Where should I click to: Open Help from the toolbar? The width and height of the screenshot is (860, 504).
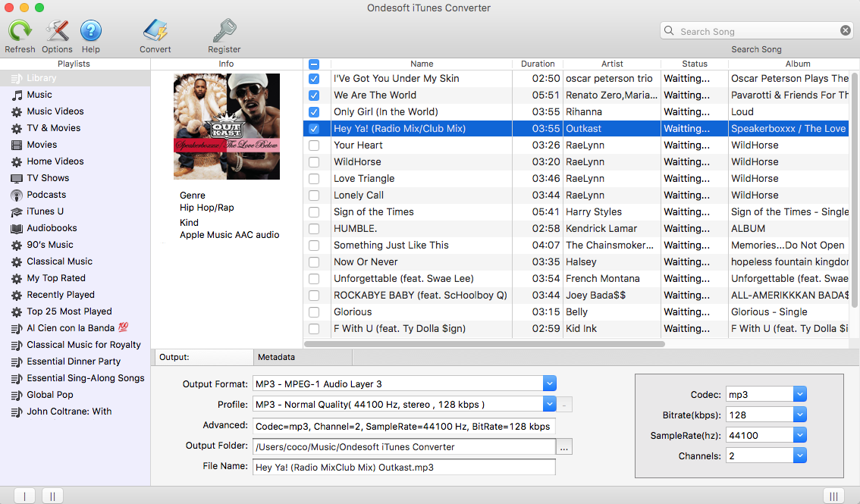(90, 31)
